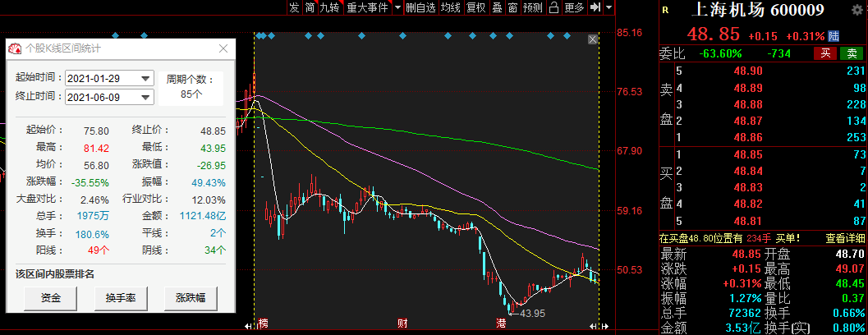Screen dimensions: 868x335
Task: Click the 48.90 sell level 5 price
Action: [x=747, y=71]
